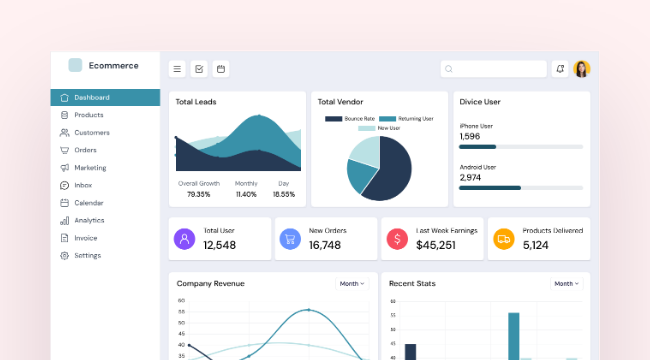Click Recent Stats heading
Viewport: 650px width, 360px height.
tap(412, 284)
